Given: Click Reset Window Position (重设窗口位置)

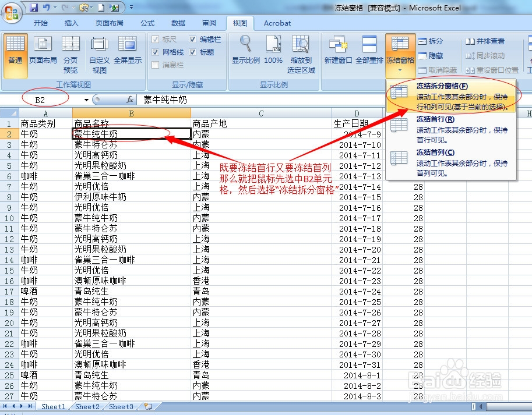Looking at the screenshot, I should pyautogui.click(x=492, y=70).
